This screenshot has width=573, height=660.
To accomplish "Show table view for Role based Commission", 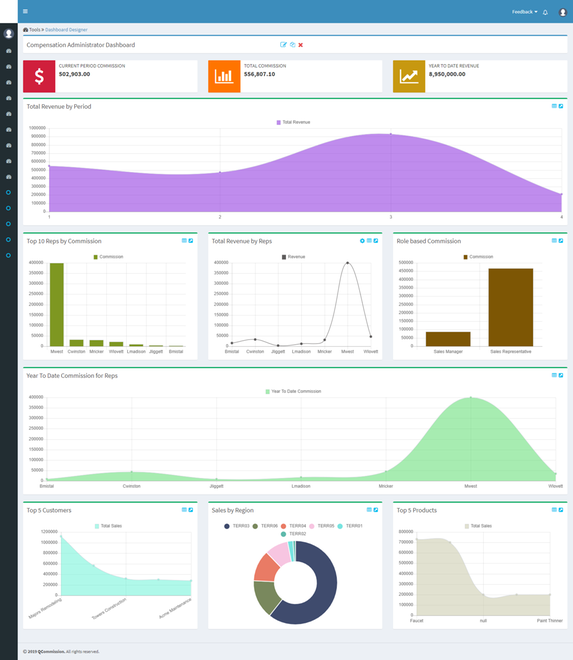I will click(x=554, y=241).
